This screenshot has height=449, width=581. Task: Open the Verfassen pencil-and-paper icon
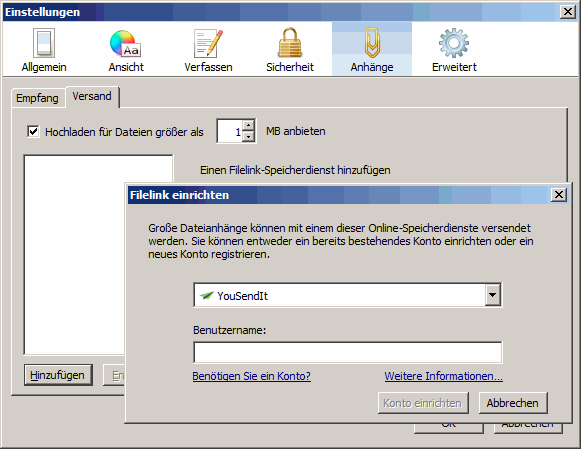pos(208,43)
